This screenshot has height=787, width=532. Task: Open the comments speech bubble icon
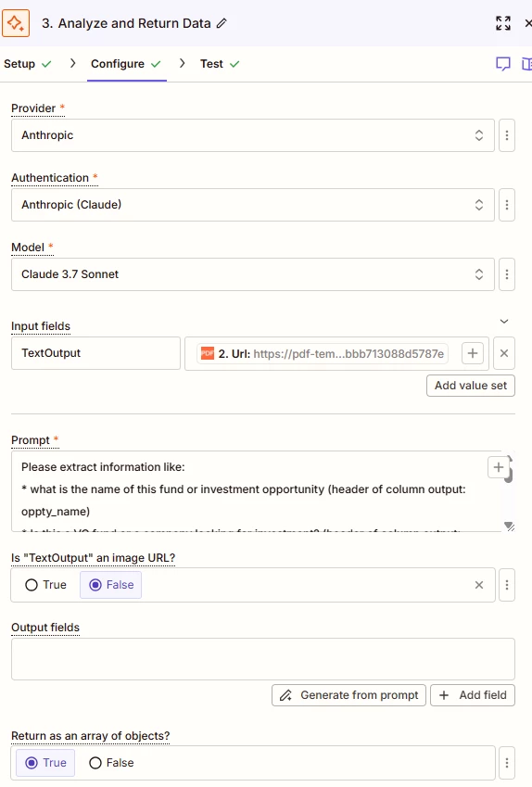[503, 64]
